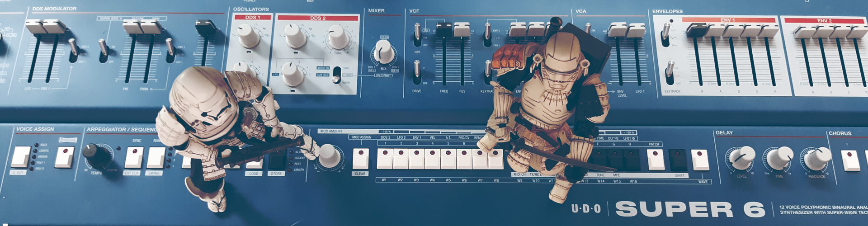Flip the VCA ON toggle switch

point(588,29)
